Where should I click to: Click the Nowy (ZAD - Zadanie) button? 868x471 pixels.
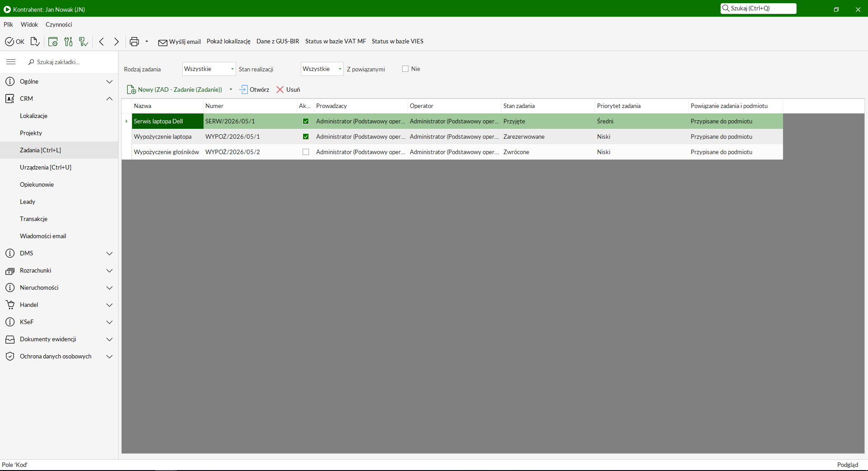tap(175, 89)
